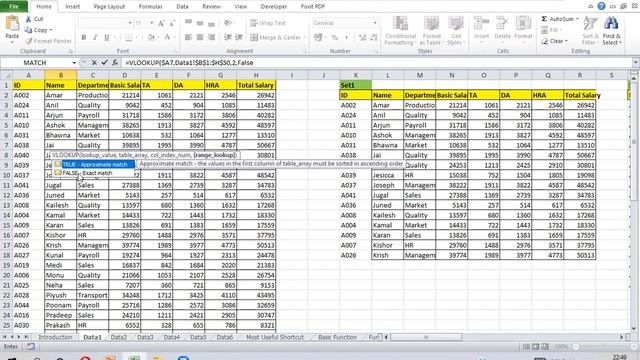640x360 pixels.
Task: Click the Decrease Decimal icon
Action: [x=373, y=38]
